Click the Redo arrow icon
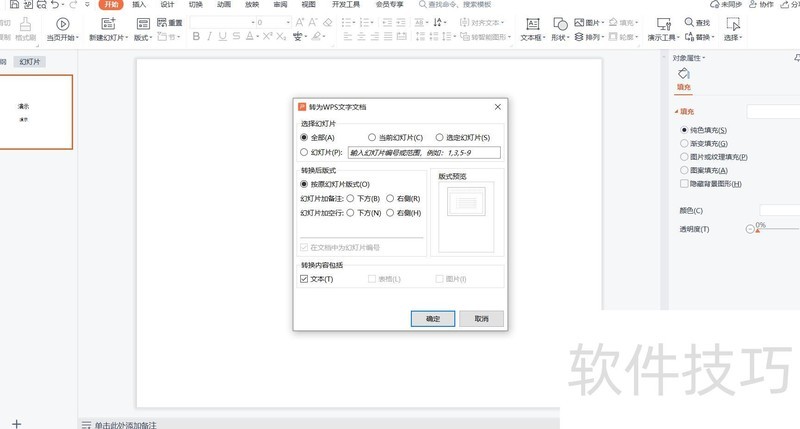Viewport: 800px width, 429px height. point(73,5)
